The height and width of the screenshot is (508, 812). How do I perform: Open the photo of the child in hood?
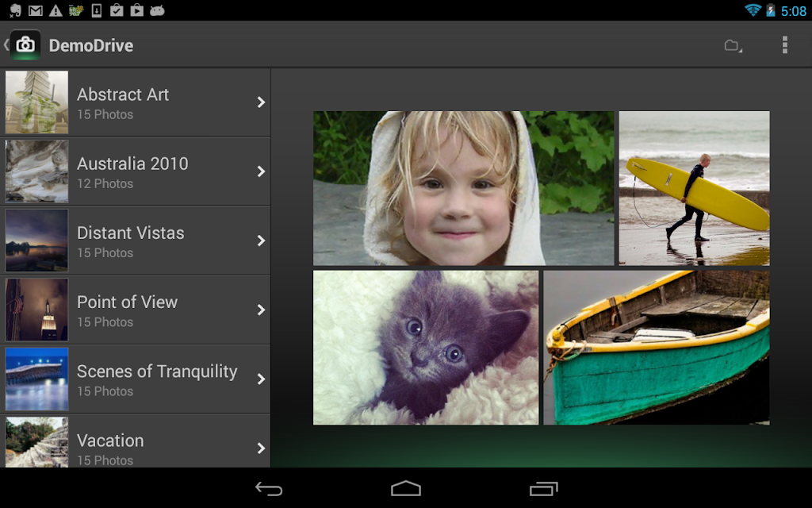coord(463,188)
